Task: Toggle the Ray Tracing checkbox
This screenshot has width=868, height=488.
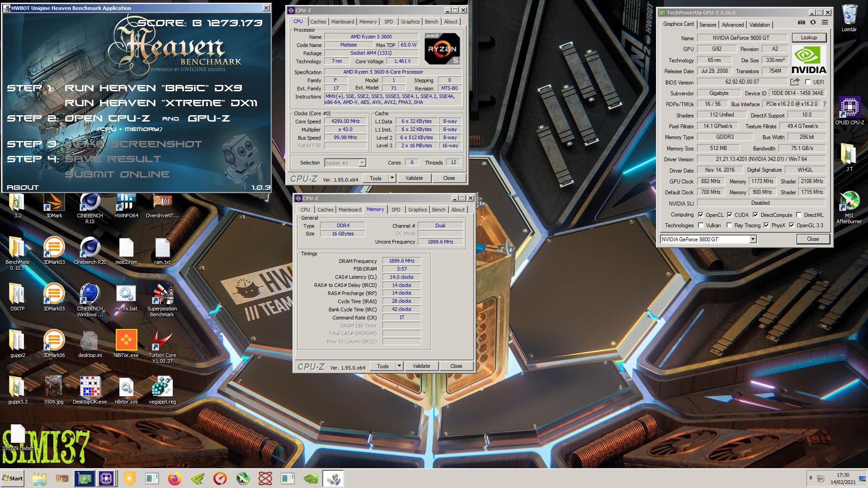Action: (729, 225)
